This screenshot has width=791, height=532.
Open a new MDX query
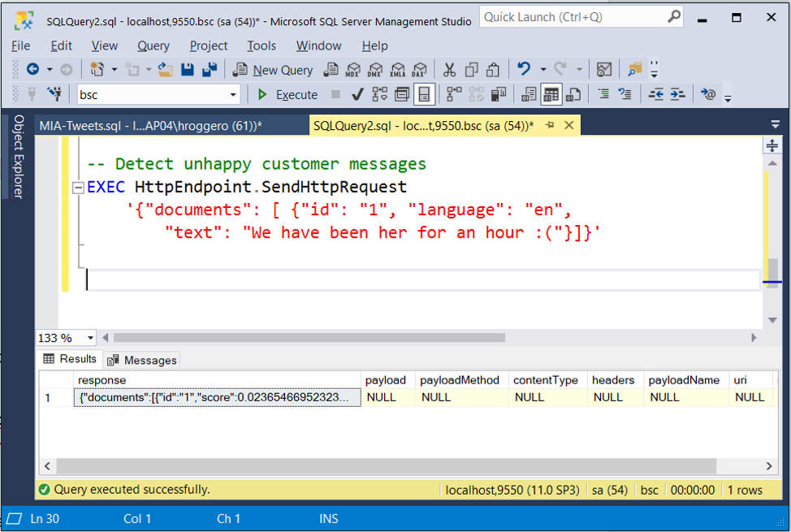(x=353, y=70)
